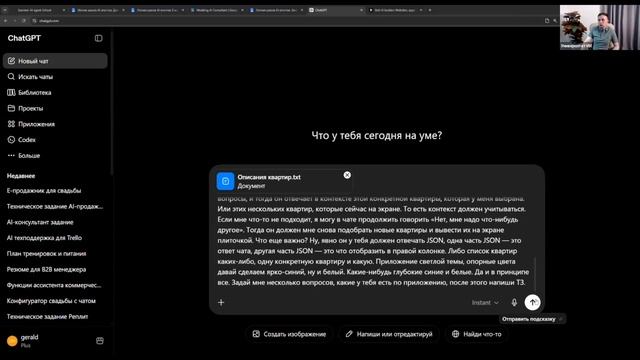Send the prompt with the arrow button
The image size is (640, 360).
tap(532, 302)
